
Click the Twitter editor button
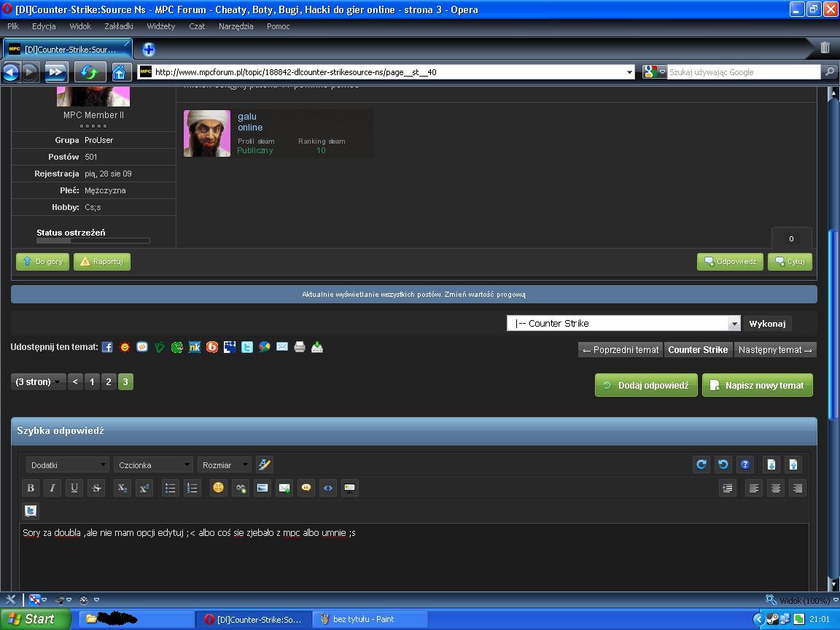[31, 511]
